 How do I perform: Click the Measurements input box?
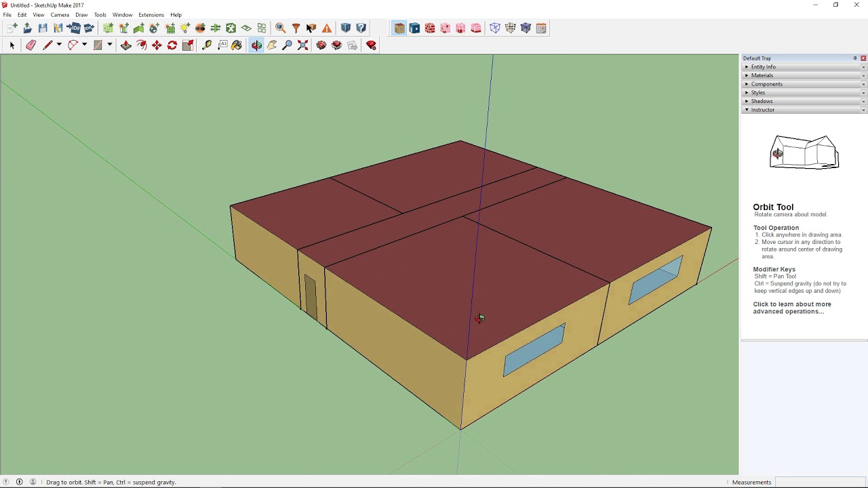819,483
